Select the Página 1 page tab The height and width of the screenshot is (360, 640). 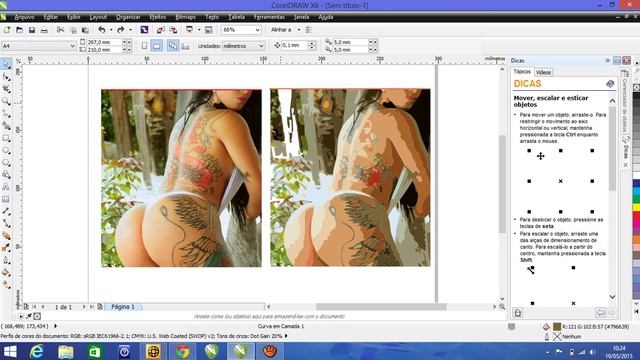pos(123,307)
